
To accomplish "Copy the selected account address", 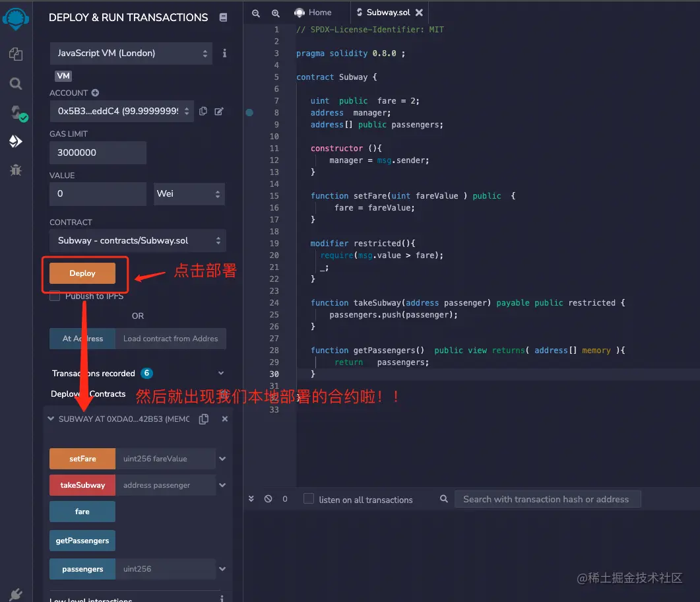I will (203, 111).
